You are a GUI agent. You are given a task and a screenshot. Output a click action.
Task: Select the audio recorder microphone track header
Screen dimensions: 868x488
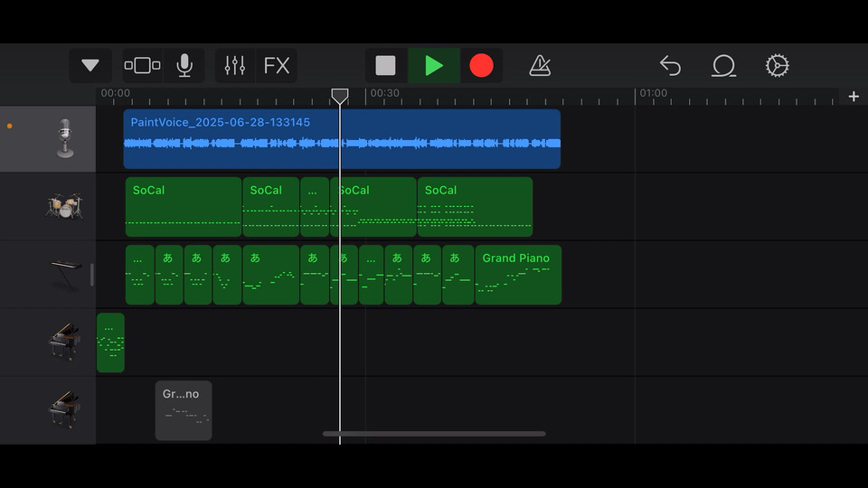(63, 139)
